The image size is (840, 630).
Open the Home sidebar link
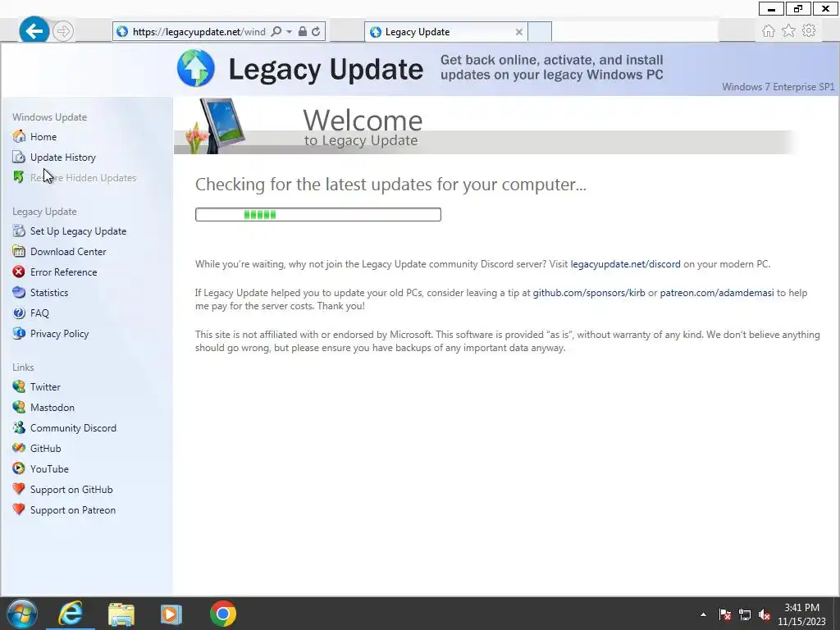[43, 137]
